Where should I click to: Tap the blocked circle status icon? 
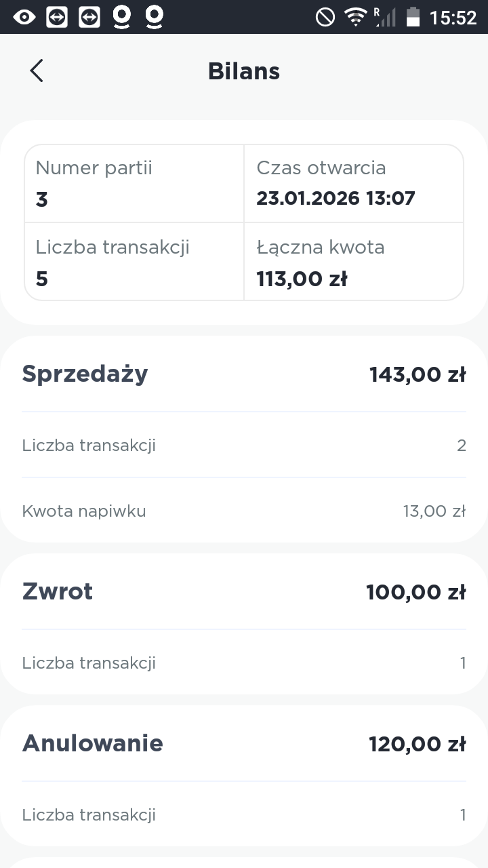click(325, 17)
